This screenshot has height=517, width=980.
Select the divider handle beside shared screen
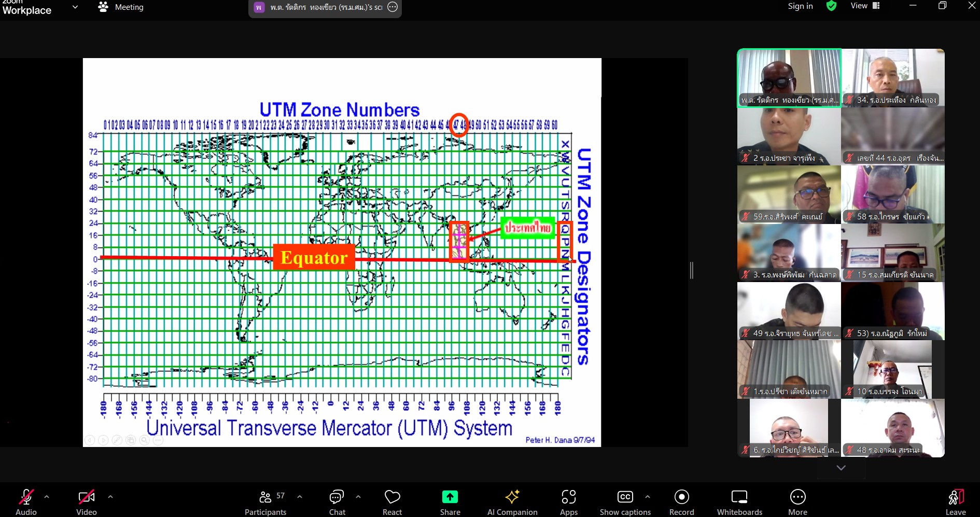click(x=692, y=270)
